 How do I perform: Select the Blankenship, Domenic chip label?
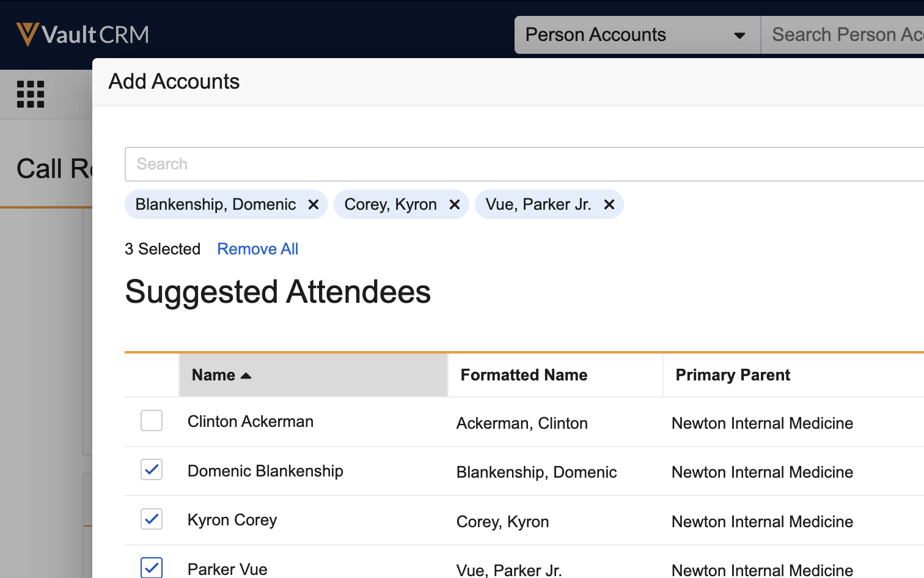click(x=215, y=204)
